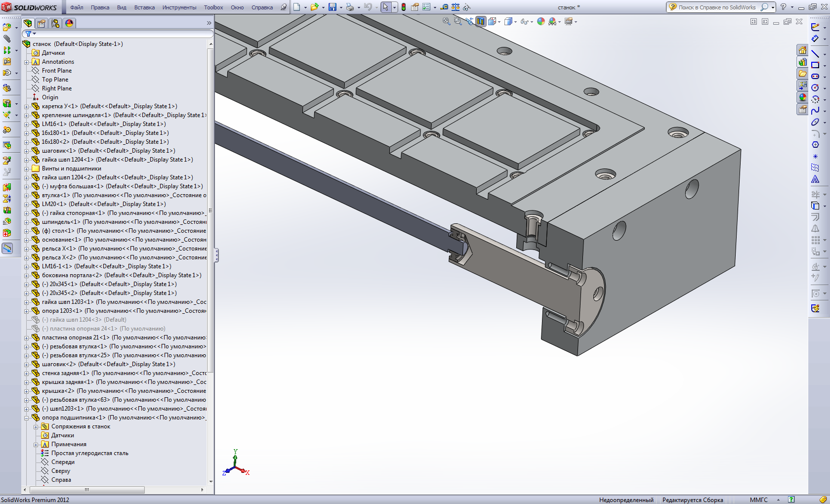Open the Файл menu
This screenshot has height=504, width=830.
(77, 7)
